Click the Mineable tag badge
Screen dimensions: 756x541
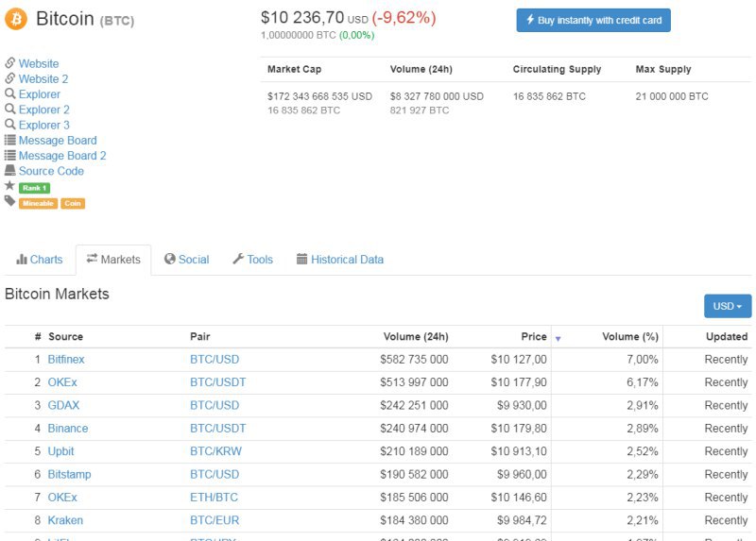point(38,203)
